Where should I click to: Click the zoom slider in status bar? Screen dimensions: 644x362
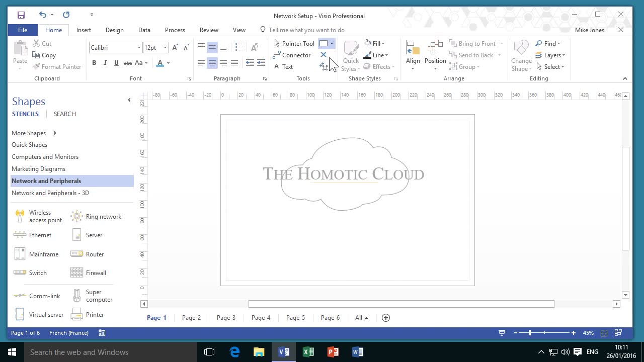coord(530,333)
